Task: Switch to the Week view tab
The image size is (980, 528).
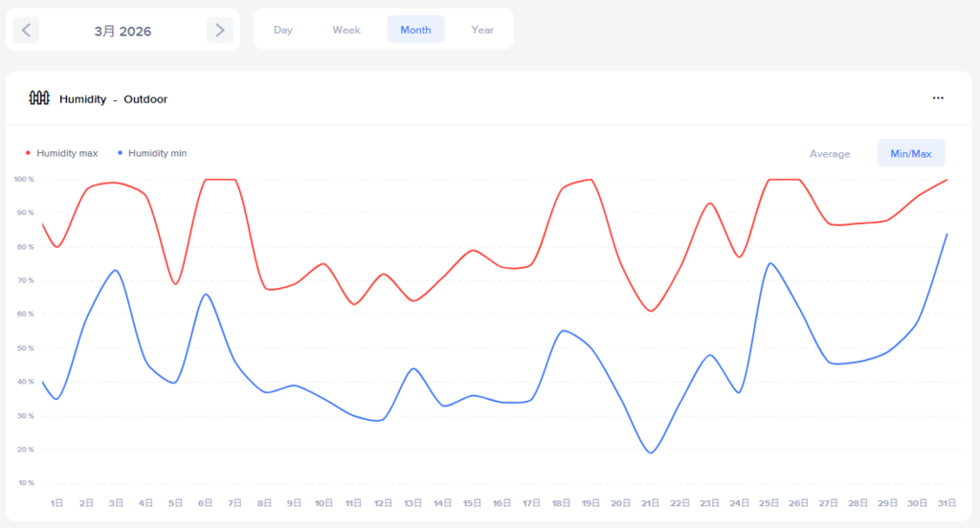Action: (x=346, y=30)
